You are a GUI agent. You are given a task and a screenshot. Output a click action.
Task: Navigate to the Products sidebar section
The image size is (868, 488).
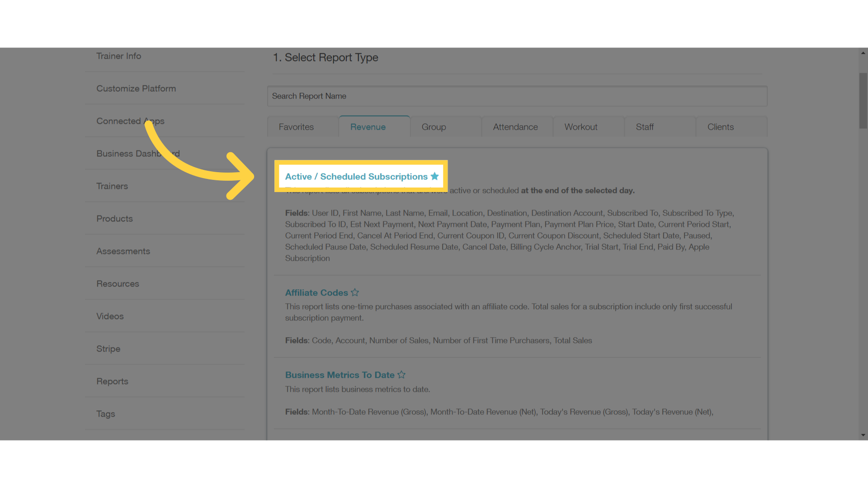[114, 218]
